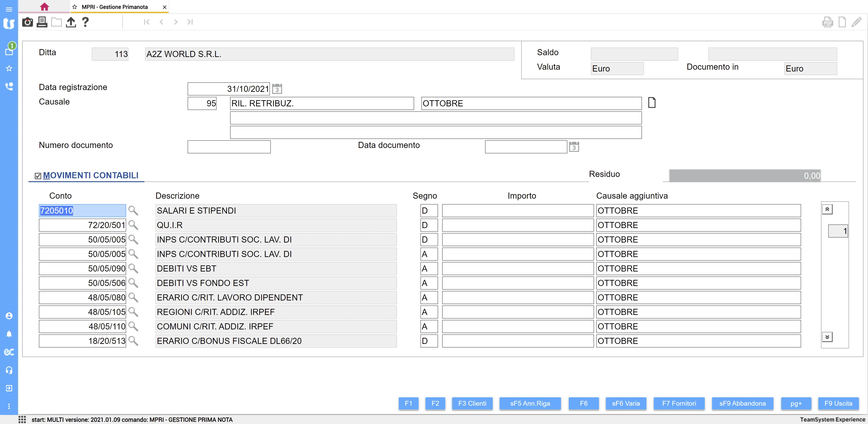The height and width of the screenshot is (424, 868).
Task: Click the document note icon beside OTTOBRE
Action: tap(652, 102)
